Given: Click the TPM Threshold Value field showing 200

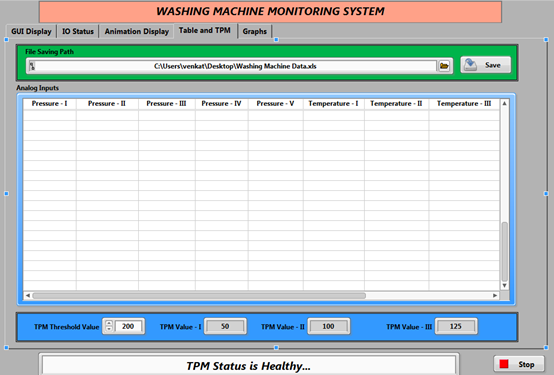Looking at the screenshot, I should coord(128,326).
